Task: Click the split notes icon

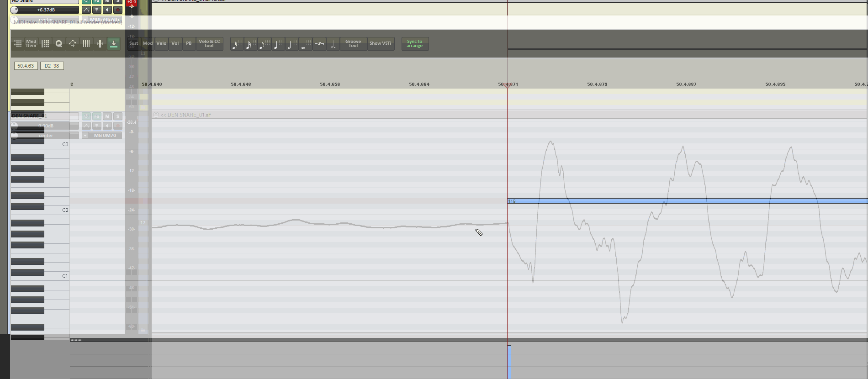Action: (x=100, y=44)
